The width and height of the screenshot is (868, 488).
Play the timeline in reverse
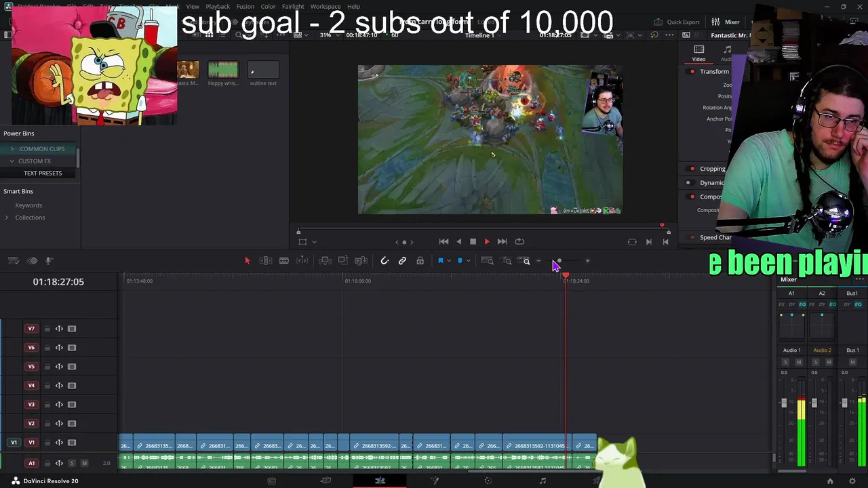point(458,241)
